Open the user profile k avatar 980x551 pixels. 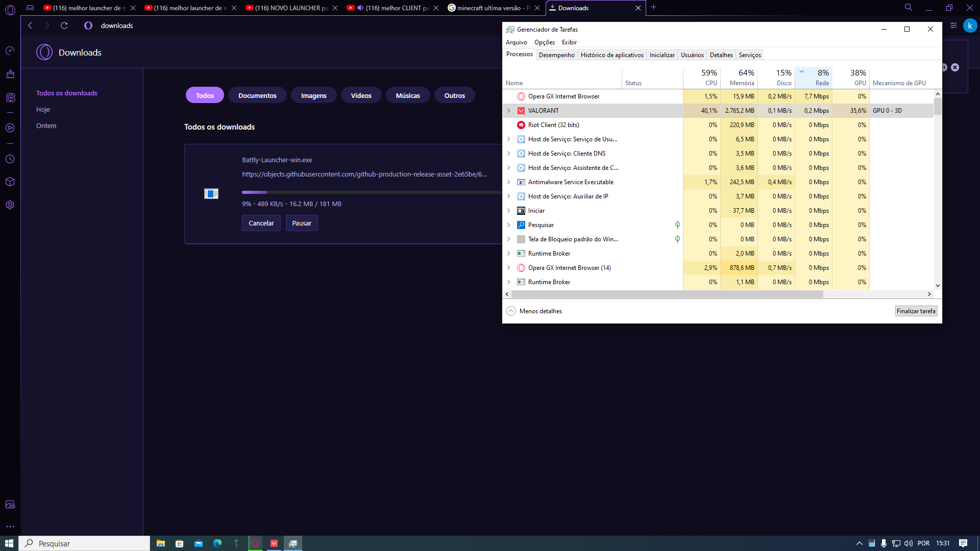point(970,26)
